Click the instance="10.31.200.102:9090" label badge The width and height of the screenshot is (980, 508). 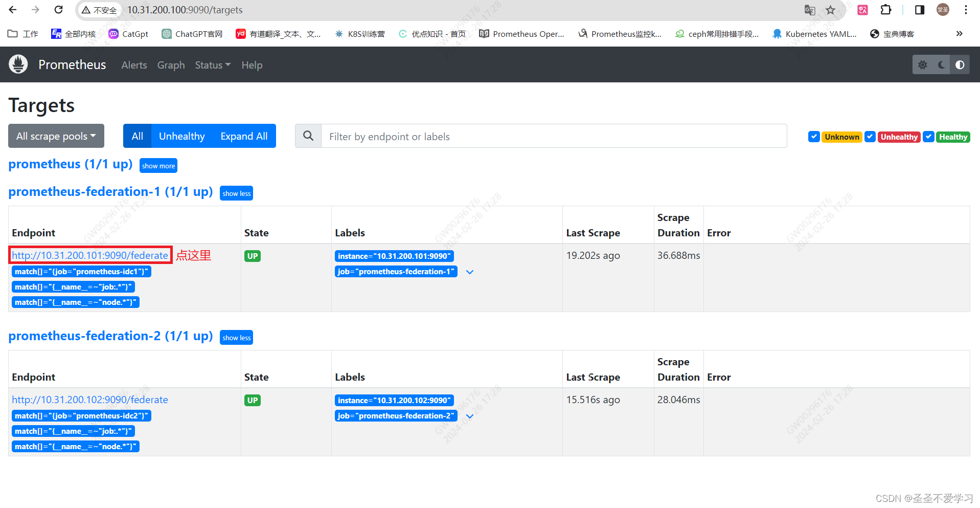tap(394, 401)
